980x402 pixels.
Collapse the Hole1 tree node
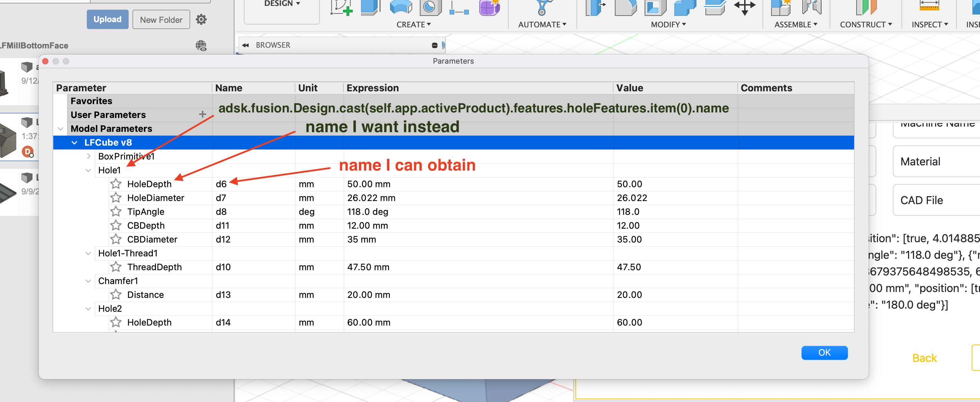pos(88,170)
